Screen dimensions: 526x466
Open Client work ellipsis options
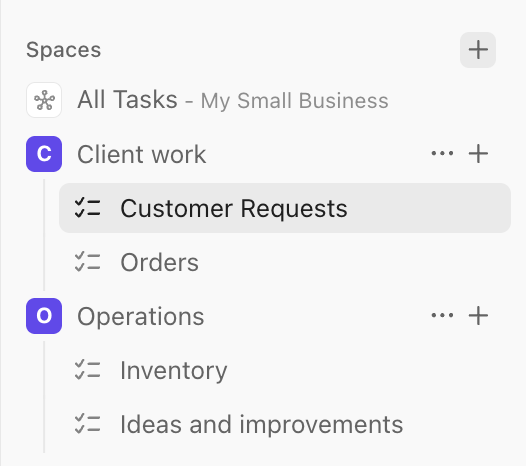coord(442,154)
